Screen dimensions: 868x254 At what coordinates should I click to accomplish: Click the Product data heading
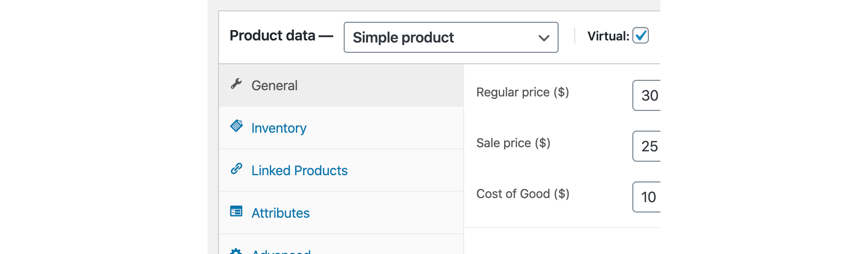[x=273, y=36]
